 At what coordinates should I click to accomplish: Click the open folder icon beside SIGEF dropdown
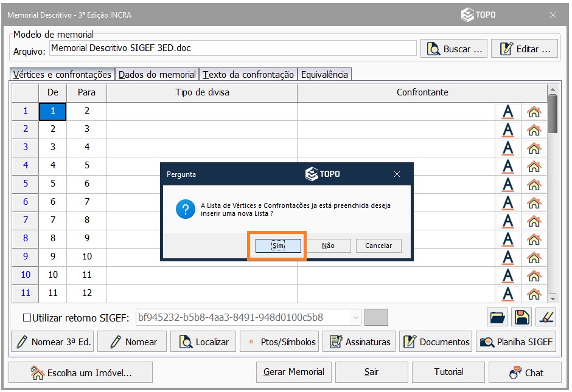coord(497,317)
